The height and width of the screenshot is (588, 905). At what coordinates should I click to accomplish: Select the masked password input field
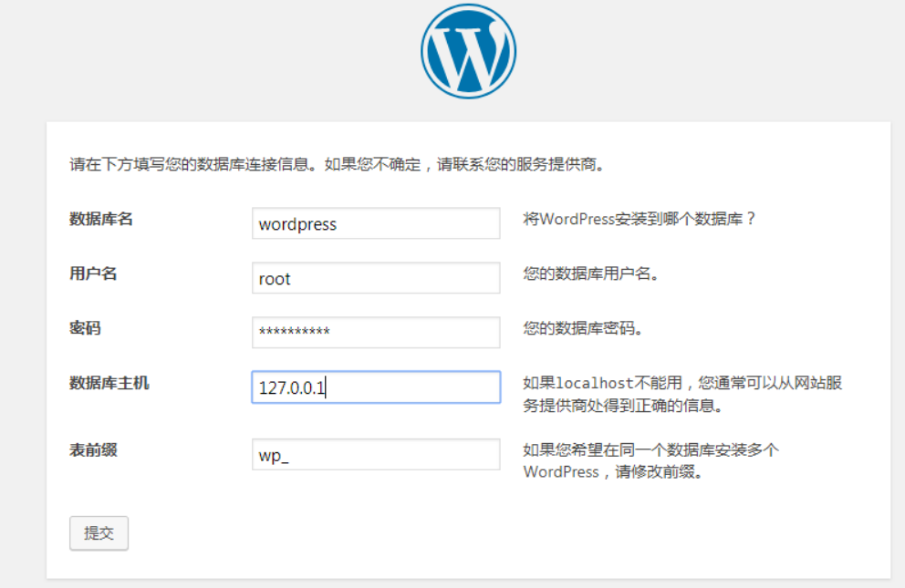(375, 333)
